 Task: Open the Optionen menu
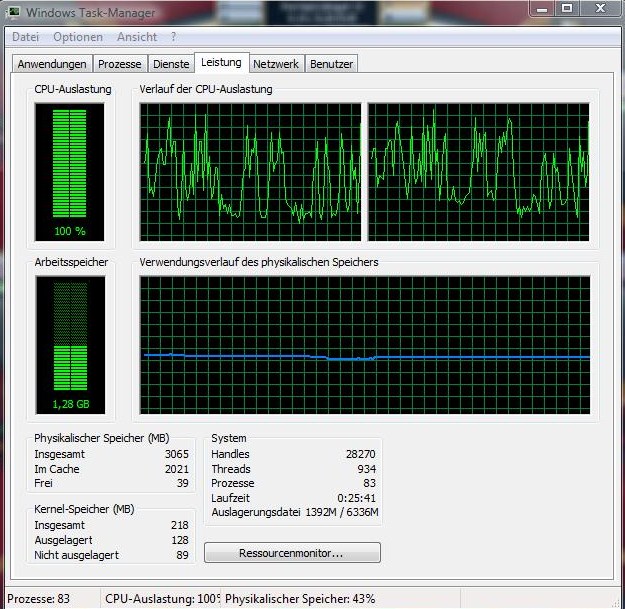(x=78, y=37)
